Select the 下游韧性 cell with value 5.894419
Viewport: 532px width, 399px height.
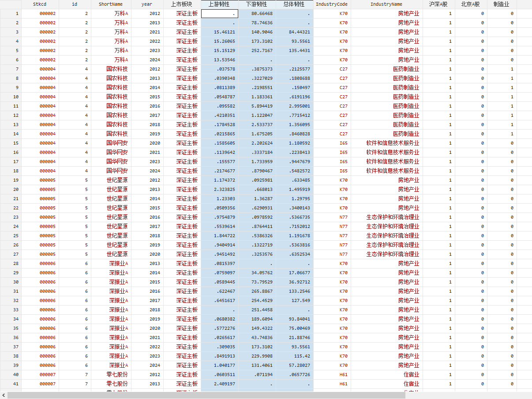257,106
